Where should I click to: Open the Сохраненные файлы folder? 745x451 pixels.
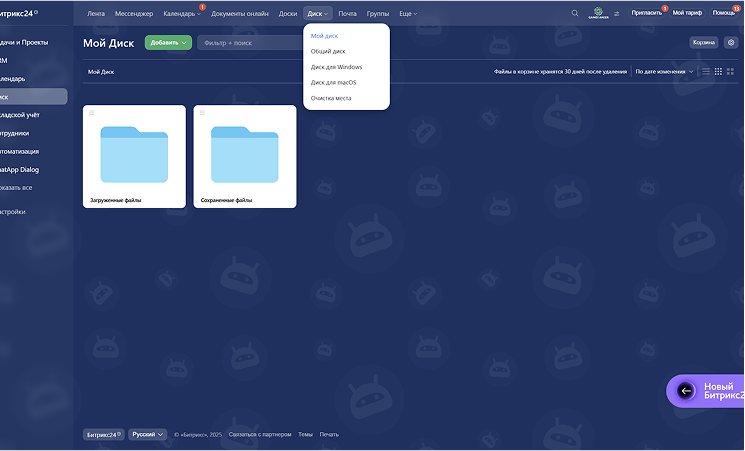[245, 156]
